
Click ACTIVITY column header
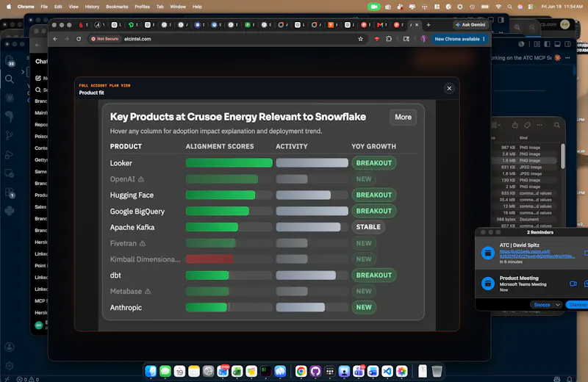coord(292,147)
